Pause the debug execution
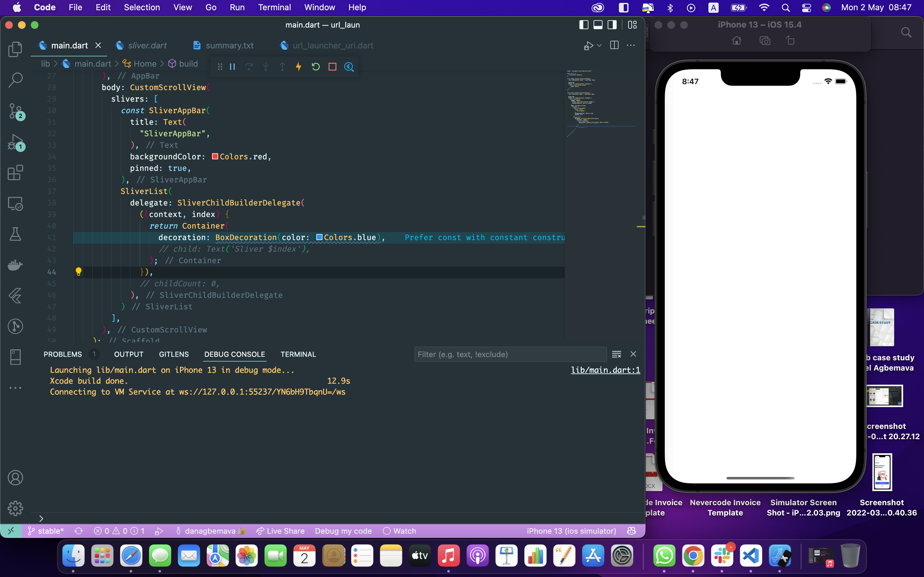 pyautogui.click(x=232, y=67)
